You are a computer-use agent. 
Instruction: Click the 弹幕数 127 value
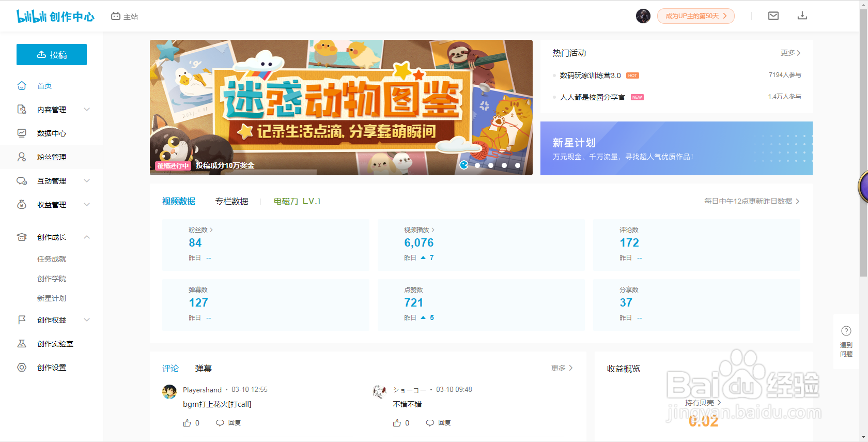click(198, 303)
